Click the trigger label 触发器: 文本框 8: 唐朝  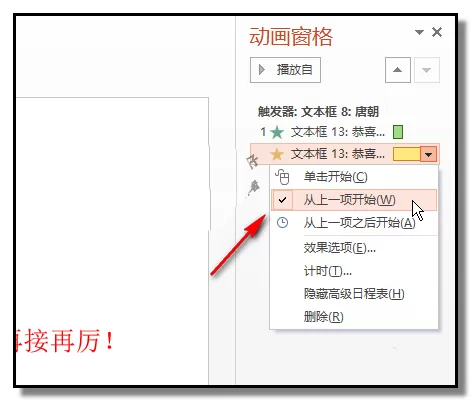318,112
